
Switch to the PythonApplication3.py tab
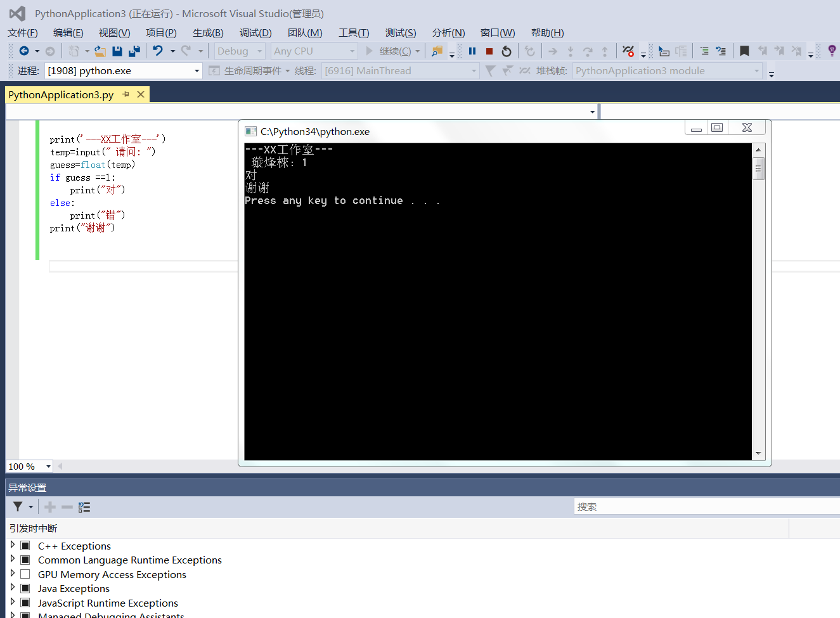click(61, 94)
